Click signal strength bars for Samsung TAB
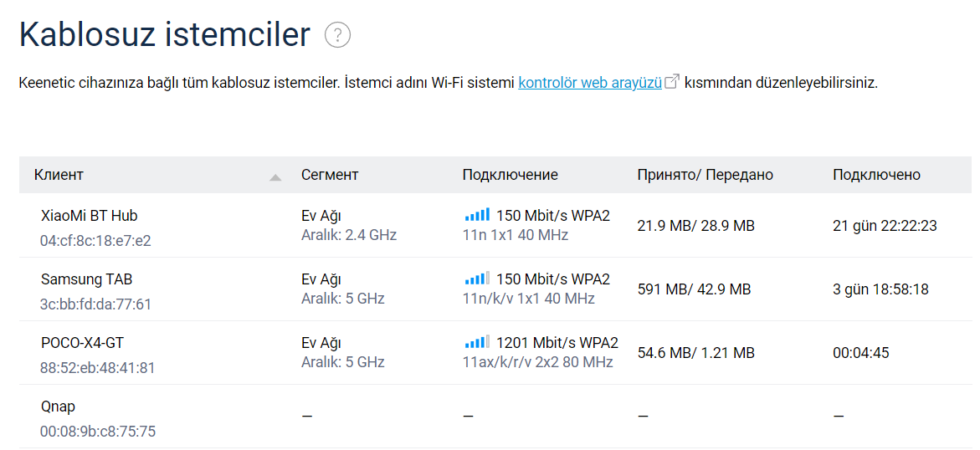980x450 pixels. tap(477, 279)
